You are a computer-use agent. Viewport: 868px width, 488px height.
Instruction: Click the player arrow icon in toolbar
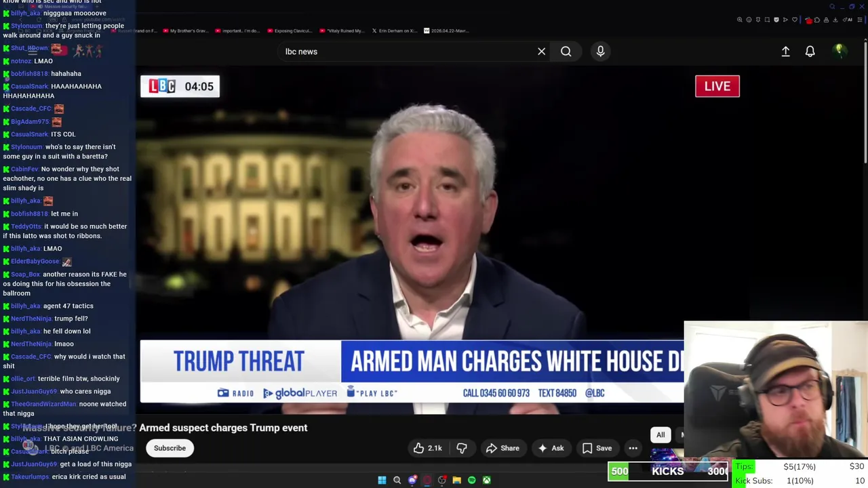pyautogui.click(x=785, y=20)
